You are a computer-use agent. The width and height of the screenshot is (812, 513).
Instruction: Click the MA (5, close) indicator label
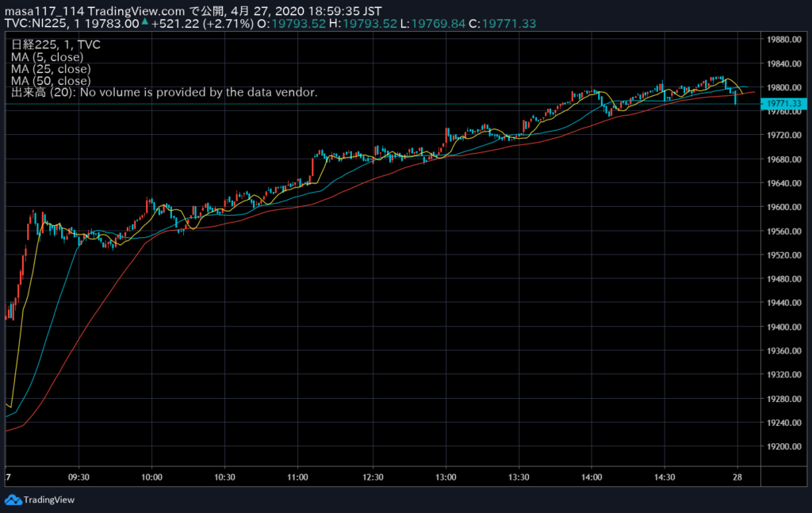click(47, 57)
